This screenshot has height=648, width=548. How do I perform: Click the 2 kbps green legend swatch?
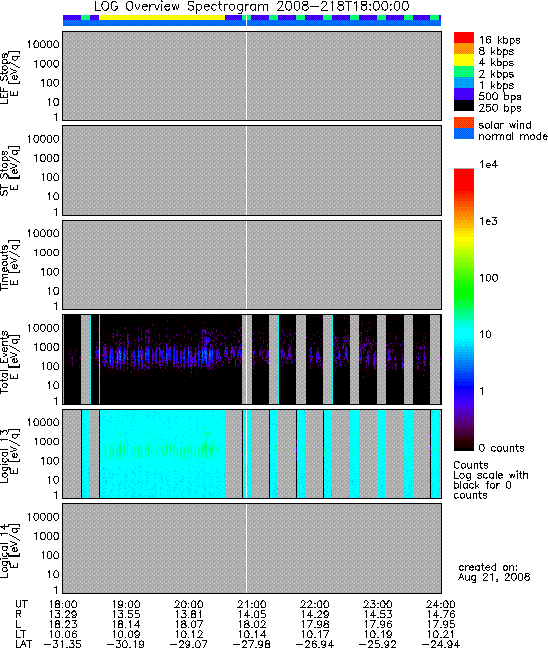464,71
